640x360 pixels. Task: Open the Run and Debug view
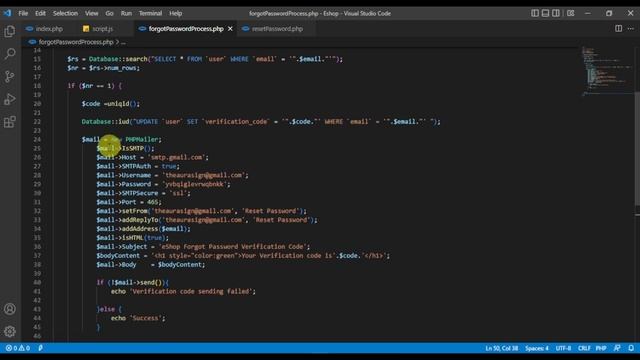click(x=10, y=99)
